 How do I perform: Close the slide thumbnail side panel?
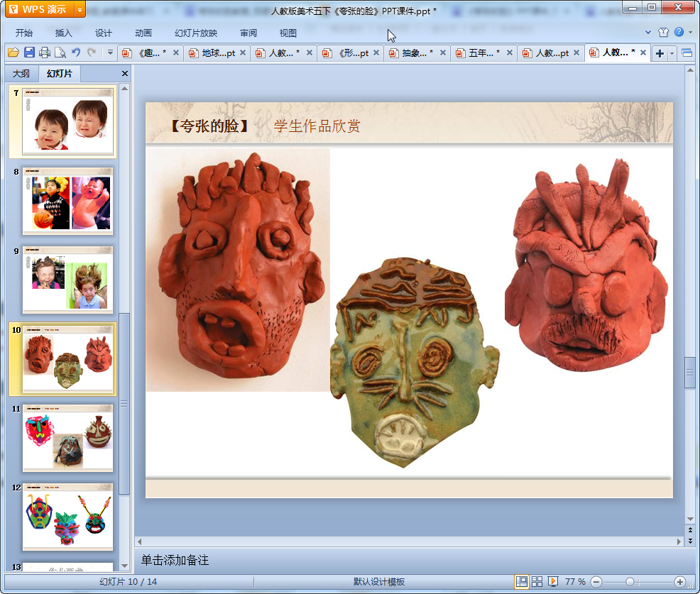coord(125,74)
